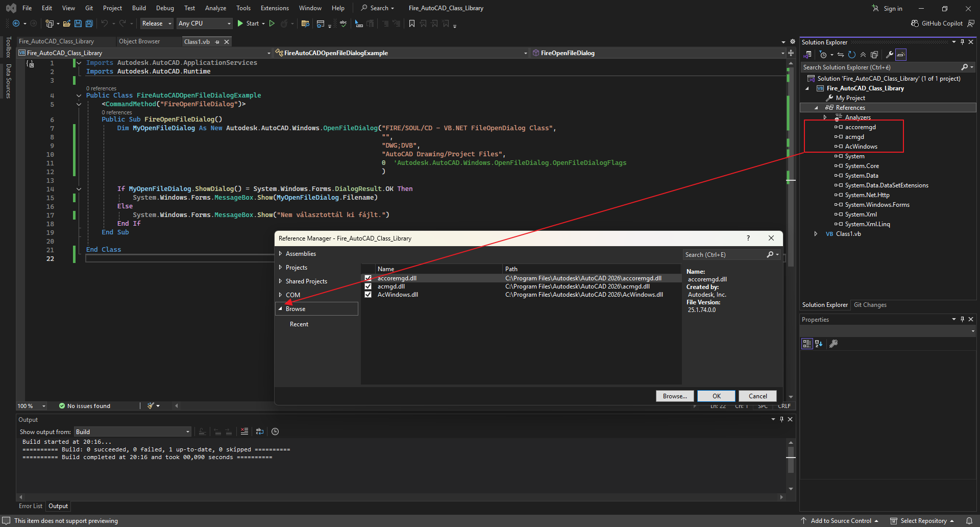Expand the COM category in Reference Manager
Image resolution: width=980 pixels, height=527 pixels.
(x=280, y=295)
